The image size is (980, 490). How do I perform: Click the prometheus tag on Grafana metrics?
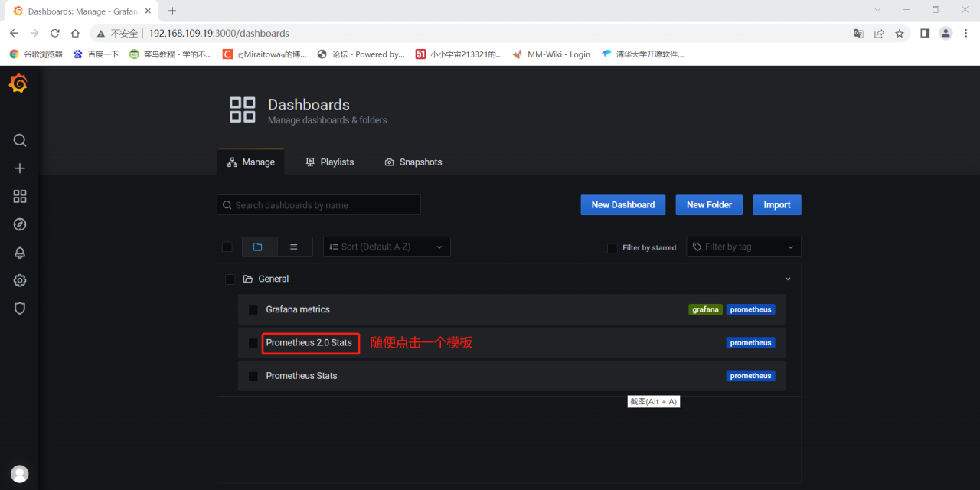pyautogui.click(x=750, y=310)
